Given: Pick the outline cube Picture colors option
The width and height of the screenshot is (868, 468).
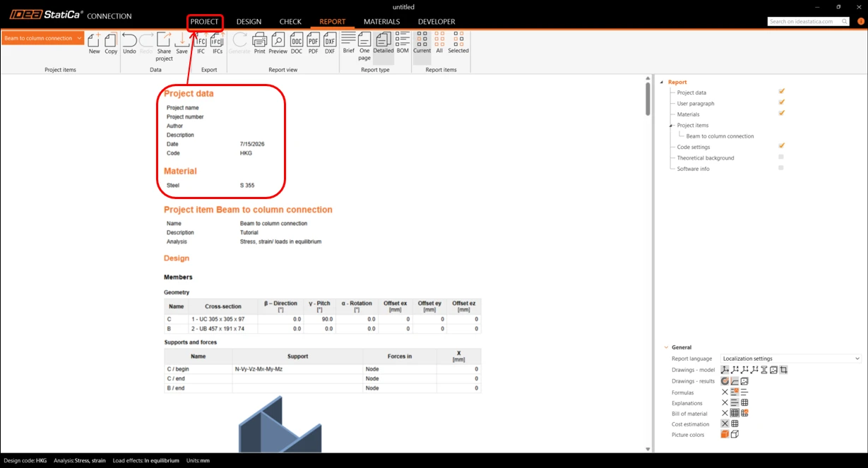Looking at the screenshot, I should [735, 435].
